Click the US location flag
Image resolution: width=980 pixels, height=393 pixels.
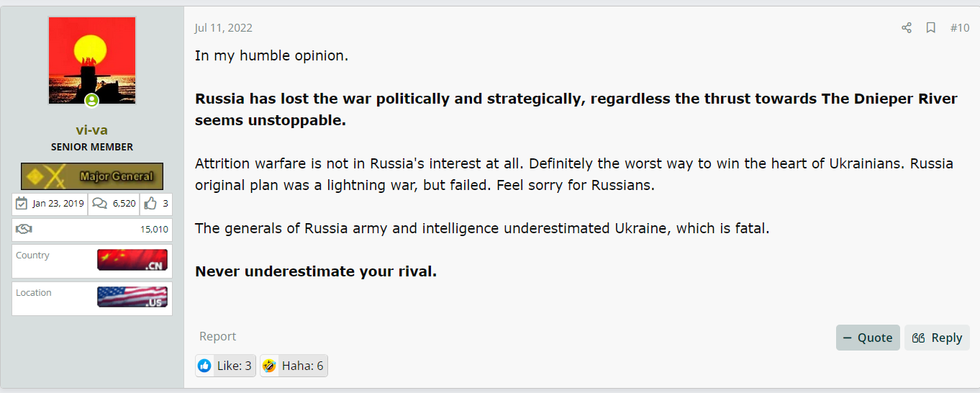(132, 297)
